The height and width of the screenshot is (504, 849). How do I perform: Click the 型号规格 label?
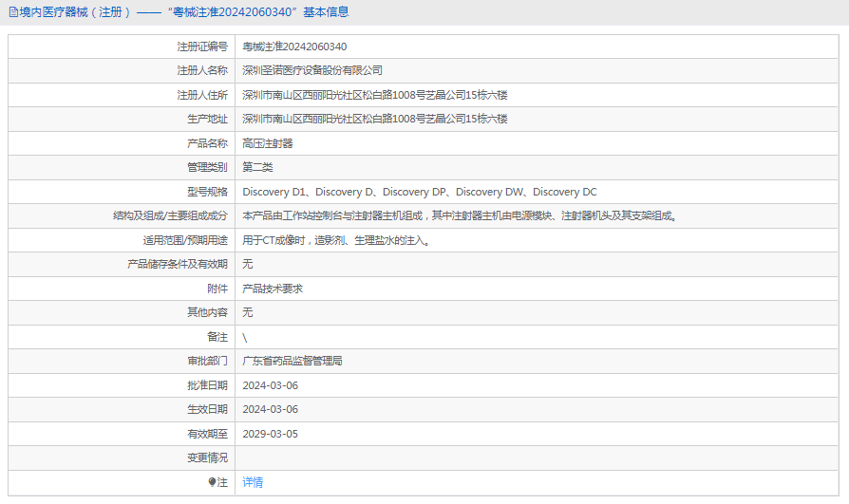207,192
